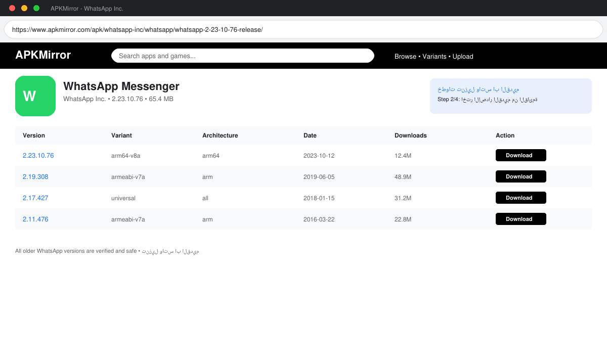Viewport: 607px width, 364px height.
Task: Download version 2.23.10.76
Action: [521, 155]
